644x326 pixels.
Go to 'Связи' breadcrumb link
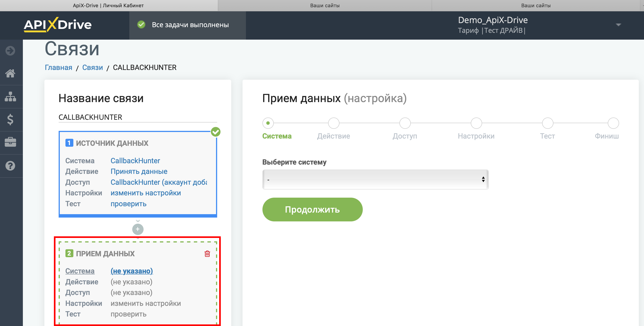tap(92, 67)
